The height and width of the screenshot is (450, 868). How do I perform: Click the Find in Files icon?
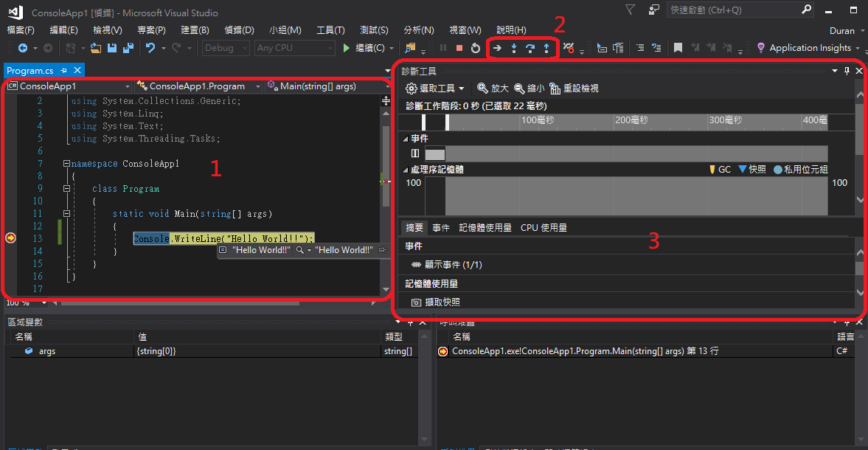tap(410, 48)
